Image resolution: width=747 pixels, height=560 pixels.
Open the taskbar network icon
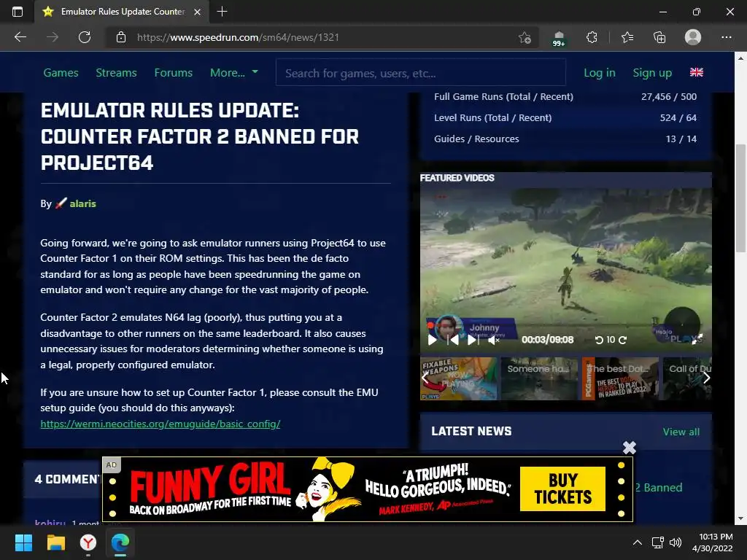click(x=658, y=542)
